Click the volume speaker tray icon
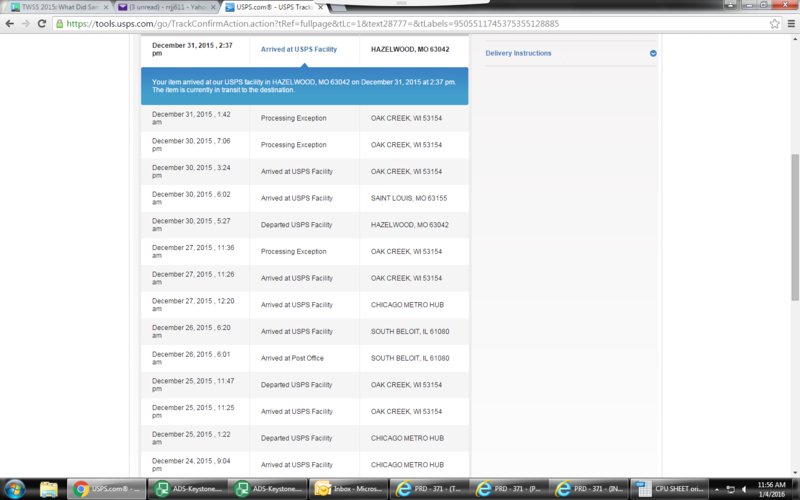This screenshot has height=500, width=800. tap(744, 489)
